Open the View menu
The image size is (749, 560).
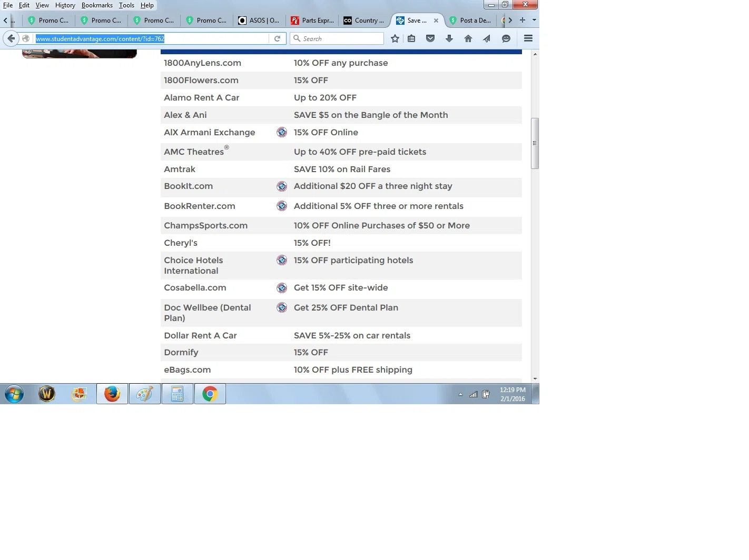click(42, 5)
